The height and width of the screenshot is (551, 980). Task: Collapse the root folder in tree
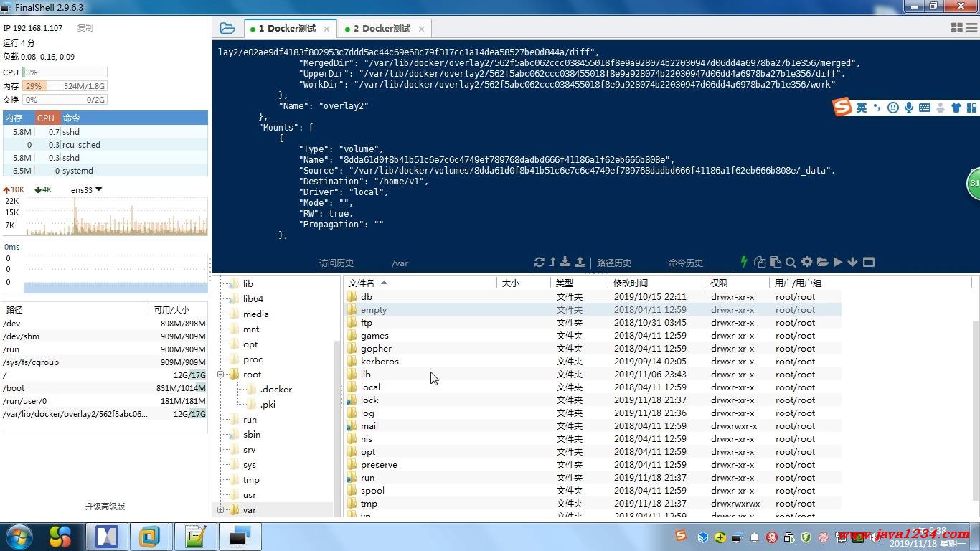click(x=221, y=375)
